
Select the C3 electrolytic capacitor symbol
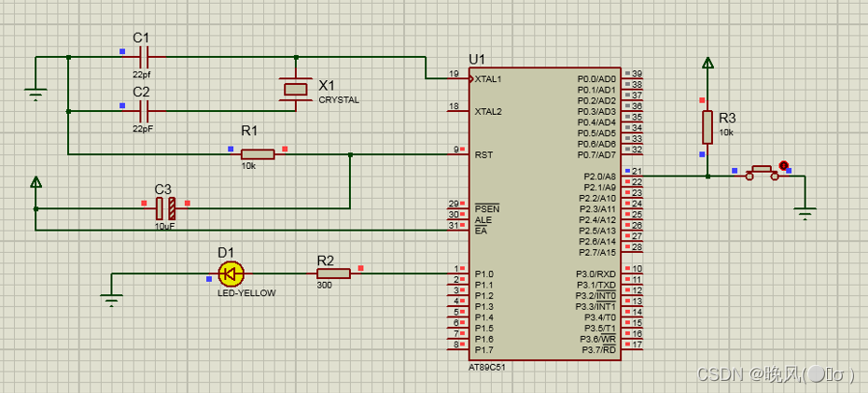click(x=165, y=209)
